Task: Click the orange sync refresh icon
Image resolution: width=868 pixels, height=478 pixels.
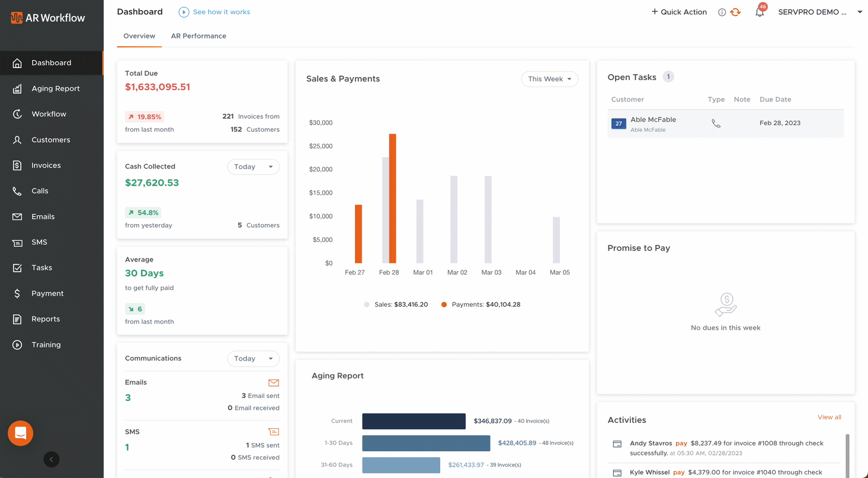Action: pos(735,12)
